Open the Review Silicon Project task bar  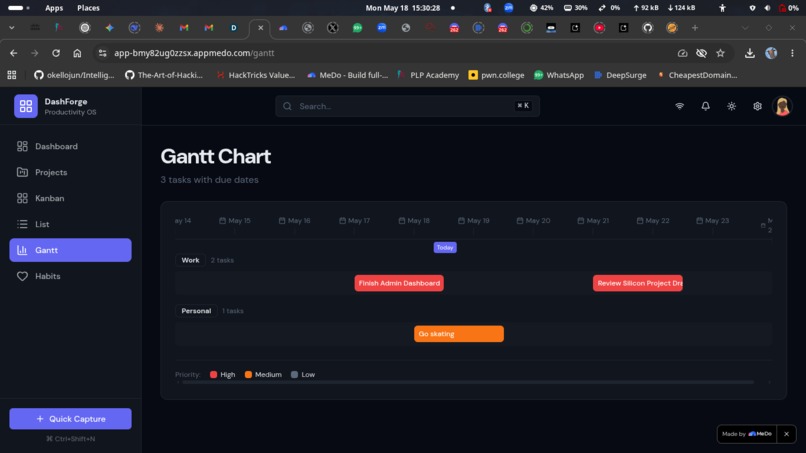click(637, 283)
